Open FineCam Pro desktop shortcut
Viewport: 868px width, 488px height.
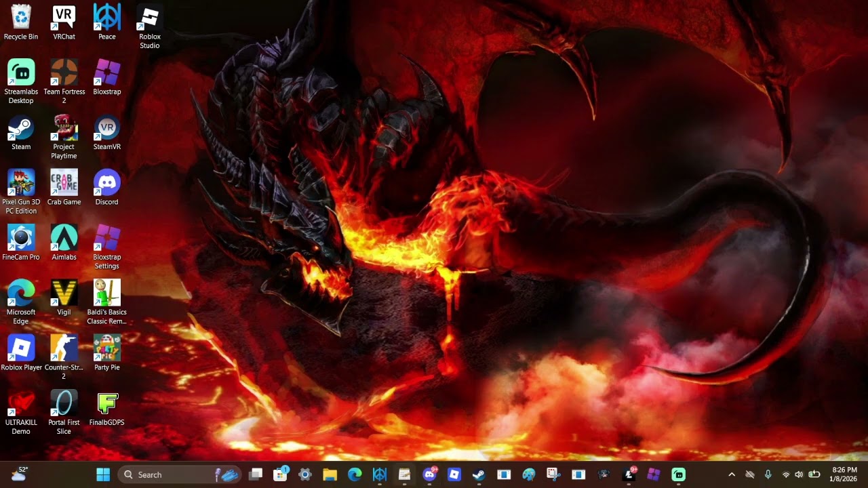click(x=21, y=243)
